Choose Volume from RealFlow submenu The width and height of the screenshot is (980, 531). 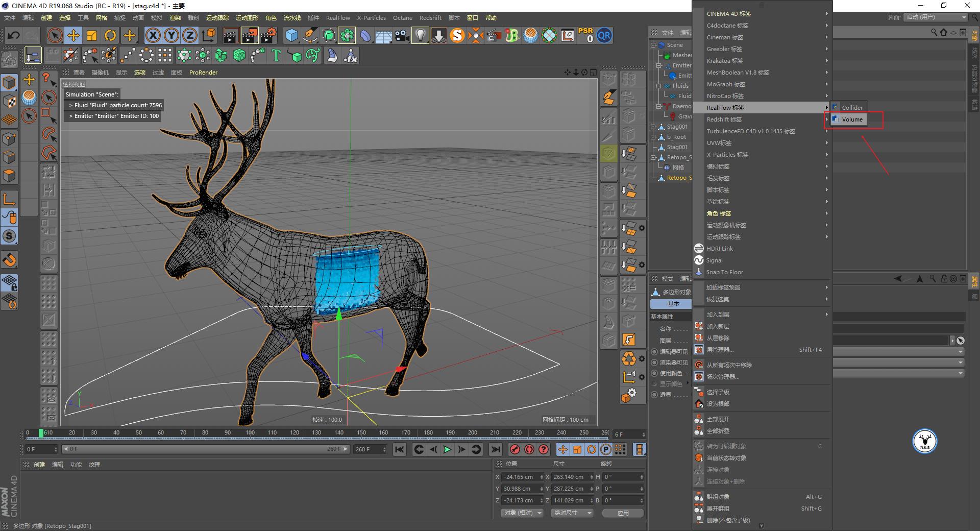(852, 119)
